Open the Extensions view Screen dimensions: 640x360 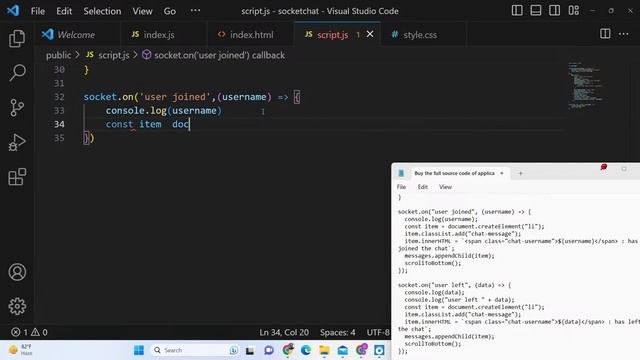tap(17, 177)
